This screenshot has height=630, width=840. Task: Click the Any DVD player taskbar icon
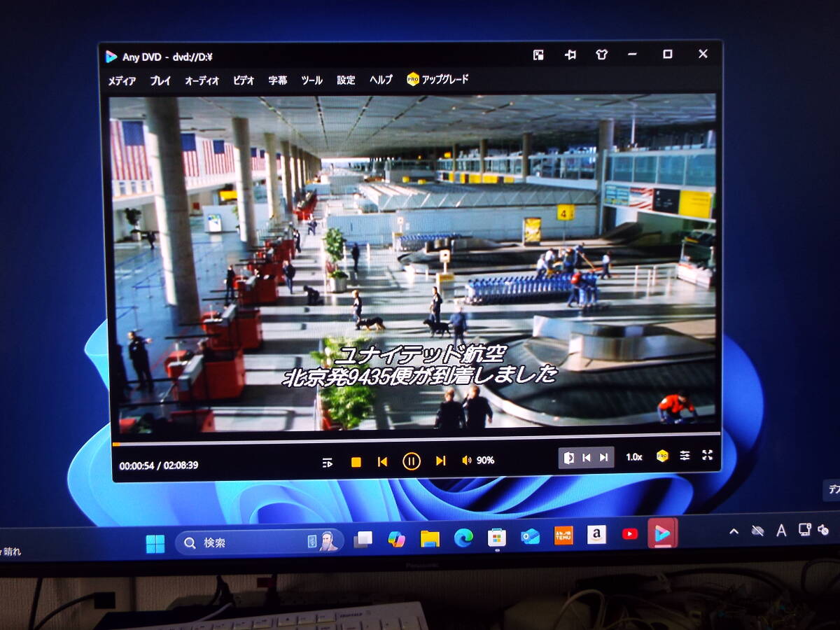click(x=662, y=533)
